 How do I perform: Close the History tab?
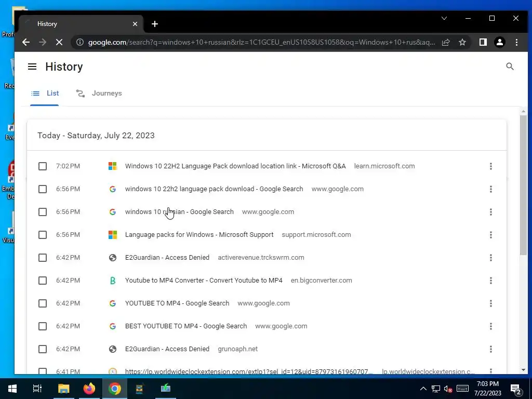pyautogui.click(x=135, y=24)
